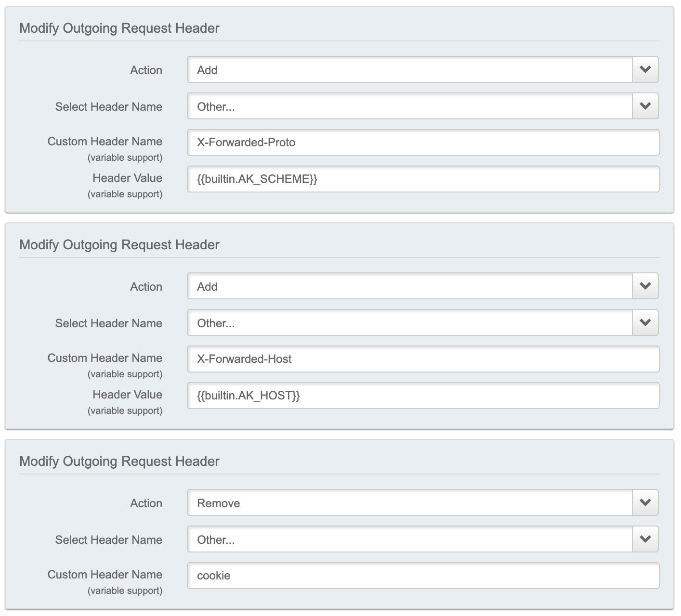The image size is (681, 616).
Task: Click the Header Value label in X-Forwarded-Host panel
Action: (127, 395)
